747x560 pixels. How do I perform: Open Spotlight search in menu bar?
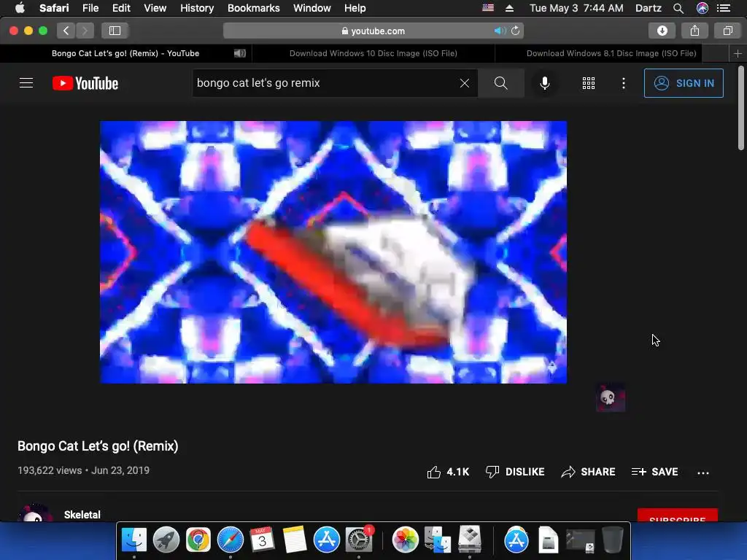point(678,8)
